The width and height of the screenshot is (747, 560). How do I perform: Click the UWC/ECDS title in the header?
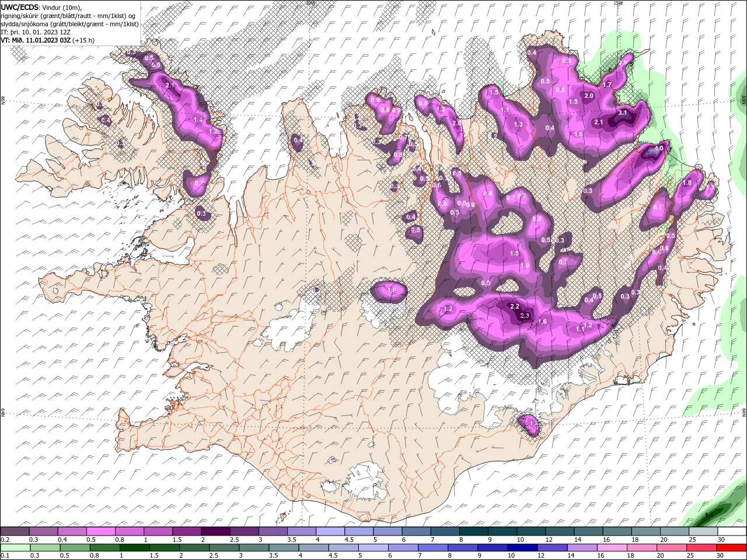coord(20,6)
